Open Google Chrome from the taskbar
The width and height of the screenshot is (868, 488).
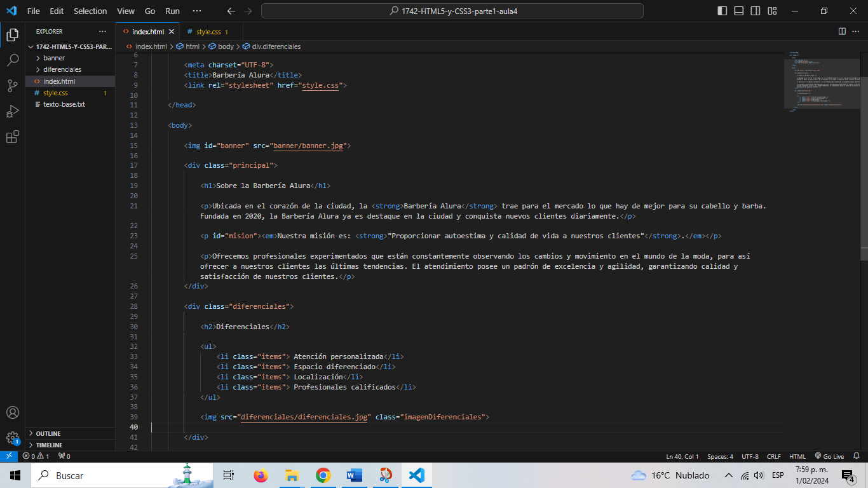(x=323, y=475)
